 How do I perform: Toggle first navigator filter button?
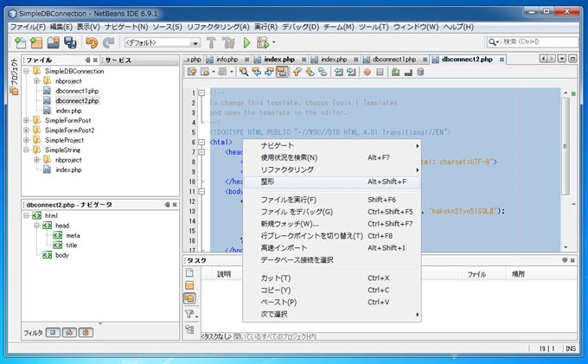(53, 333)
